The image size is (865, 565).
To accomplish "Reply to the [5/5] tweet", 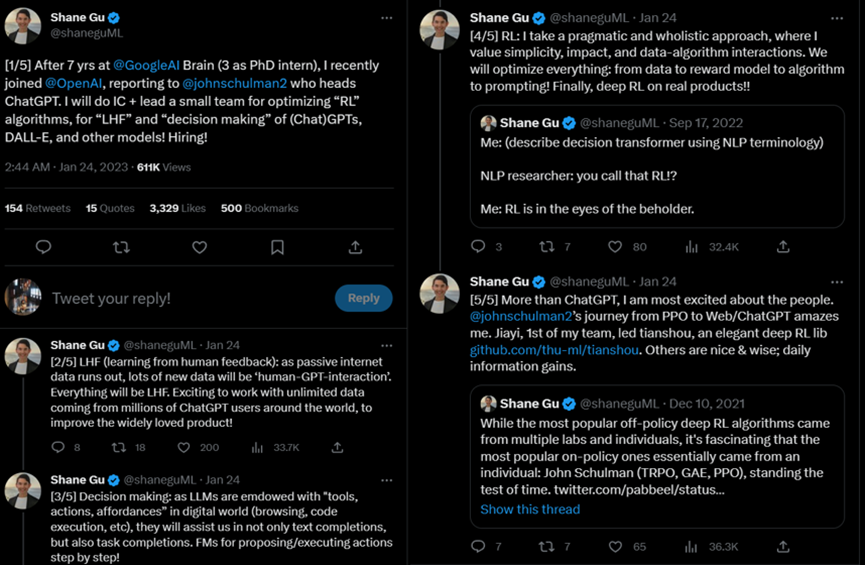I will [x=478, y=546].
